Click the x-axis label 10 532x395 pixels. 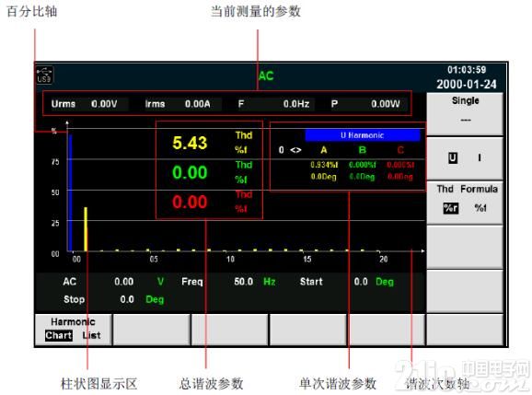click(x=230, y=260)
